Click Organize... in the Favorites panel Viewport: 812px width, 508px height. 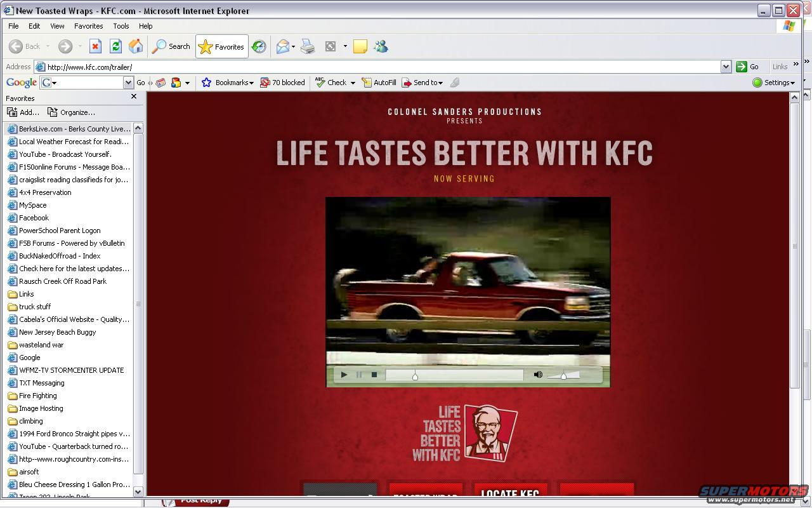tap(71, 112)
